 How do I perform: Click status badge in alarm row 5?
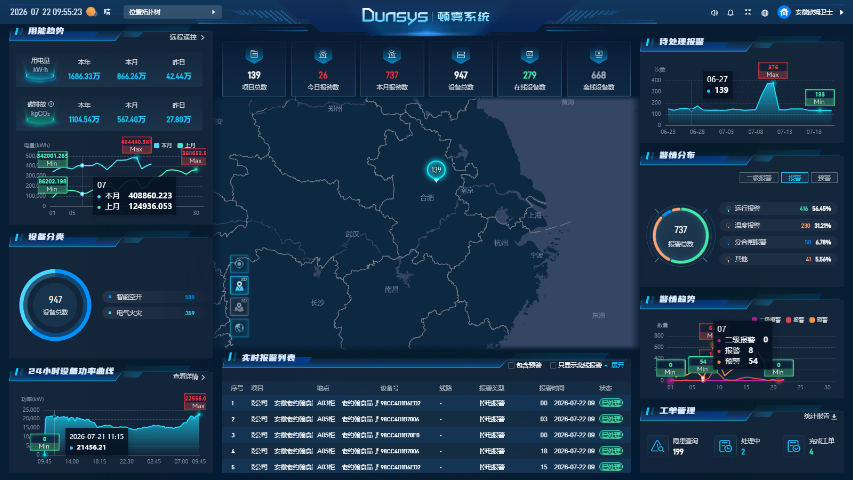click(x=611, y=467)
